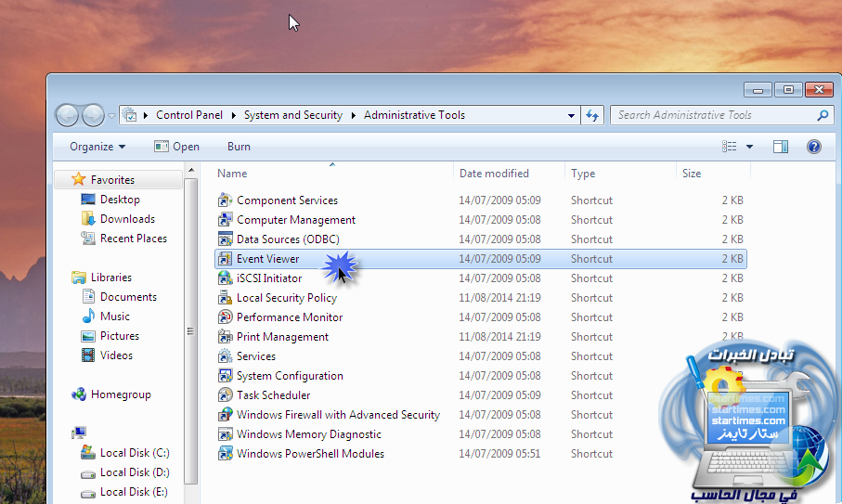Click the Component Services shortcut icon
The image size is (842, 504).
pos(224,200)
